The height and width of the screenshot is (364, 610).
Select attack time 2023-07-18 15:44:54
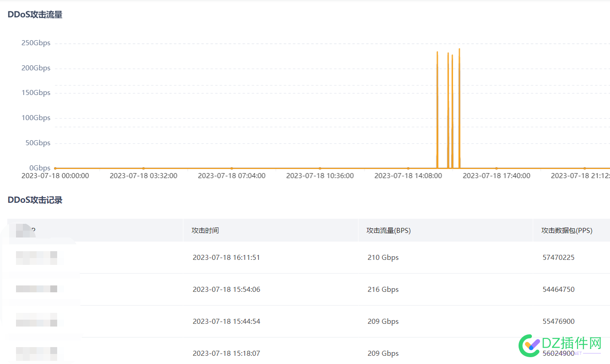pos(226,322)
